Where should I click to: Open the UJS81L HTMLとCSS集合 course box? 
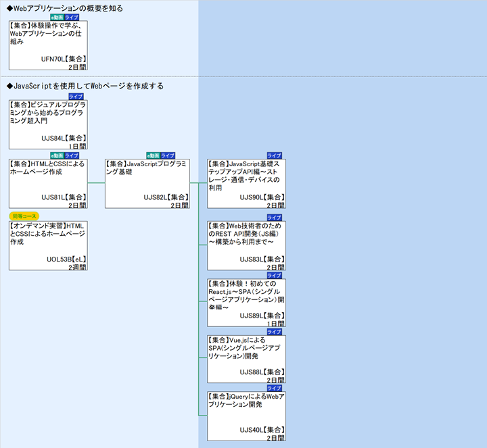(48, 183)
